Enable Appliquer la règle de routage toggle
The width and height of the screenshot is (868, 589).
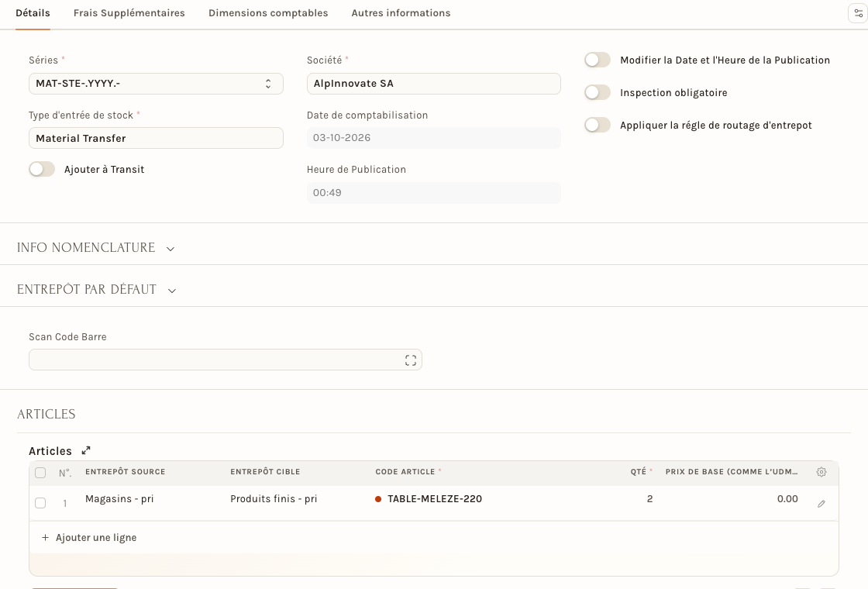click(x=598, y=125)
